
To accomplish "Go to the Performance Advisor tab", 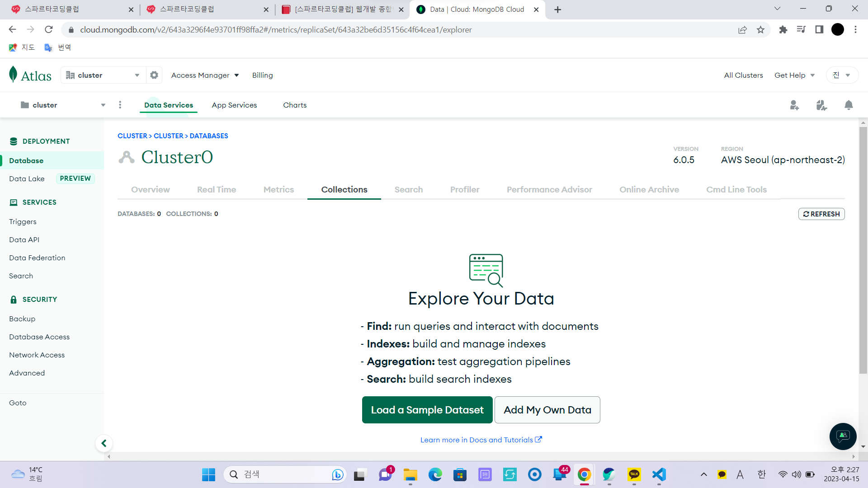I will point(549,189).
